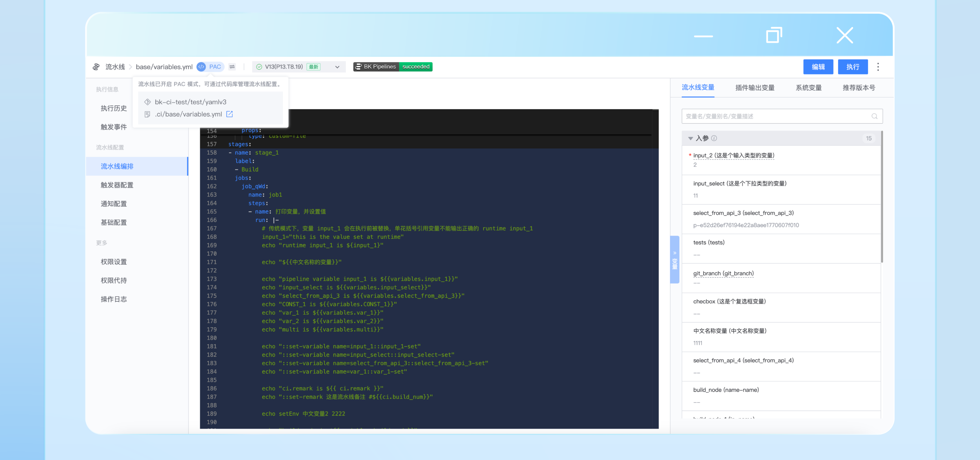The width and height of the screenshot is (980, 460).
Task: Click the 流水线 breadcrumb link
Action: coord(115,67)
